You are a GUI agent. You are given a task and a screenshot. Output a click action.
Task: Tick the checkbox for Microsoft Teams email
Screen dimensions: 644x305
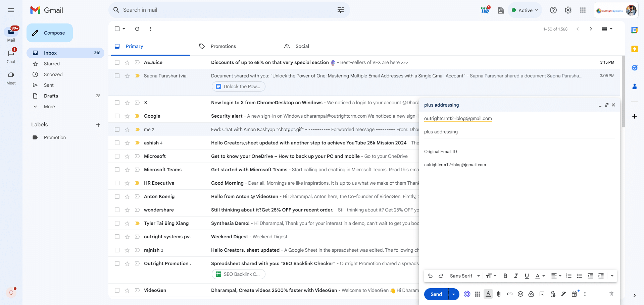pos(117,170)
